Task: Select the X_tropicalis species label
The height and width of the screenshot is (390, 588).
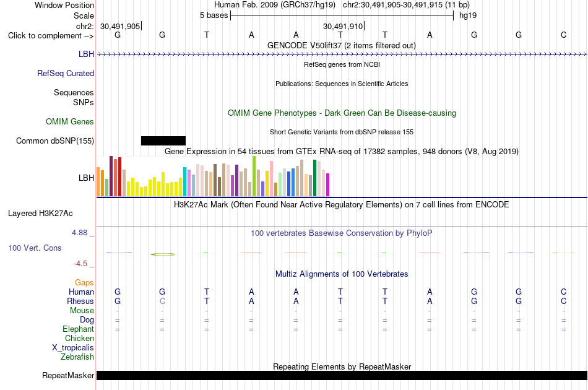Action: [73, 348]
